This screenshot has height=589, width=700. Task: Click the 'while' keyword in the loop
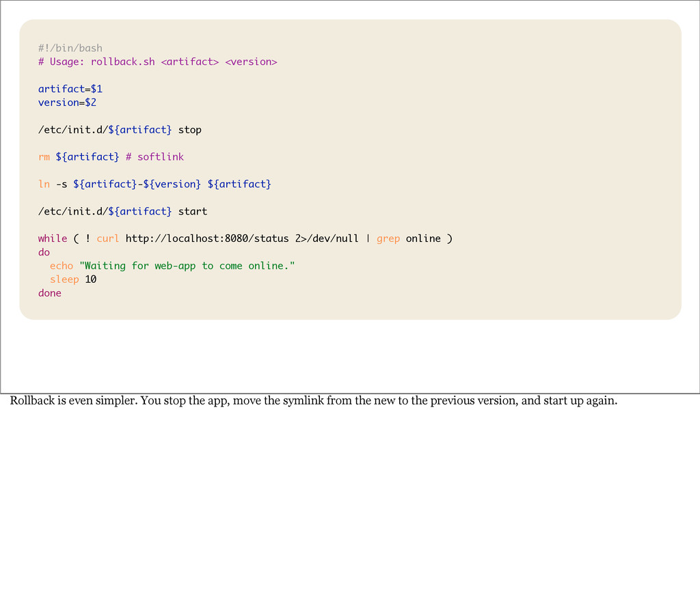coord(53,238)
